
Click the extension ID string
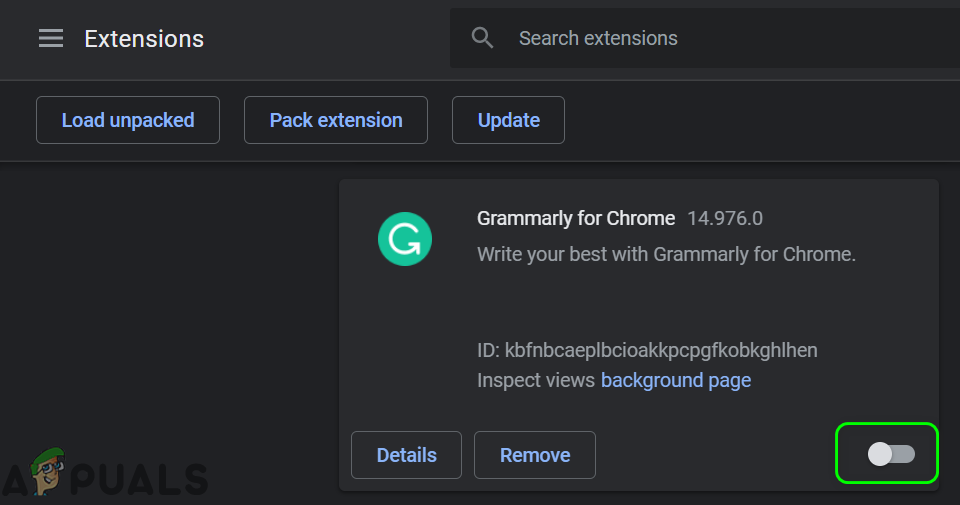tap(660, 350)
